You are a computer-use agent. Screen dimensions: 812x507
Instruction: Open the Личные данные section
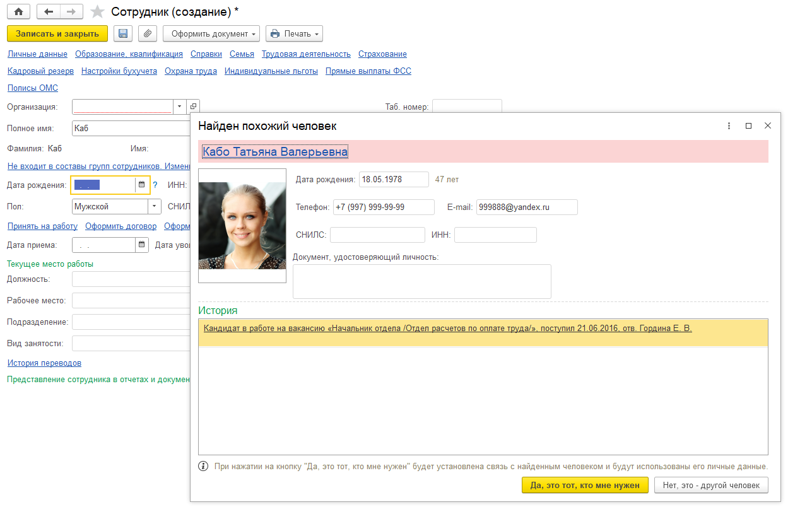(37, 54)
